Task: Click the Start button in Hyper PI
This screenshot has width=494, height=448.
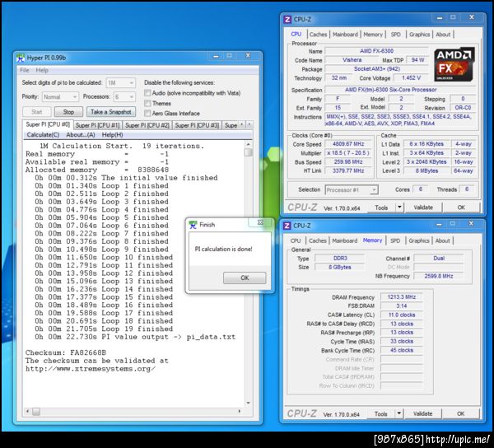Action: 36,112
